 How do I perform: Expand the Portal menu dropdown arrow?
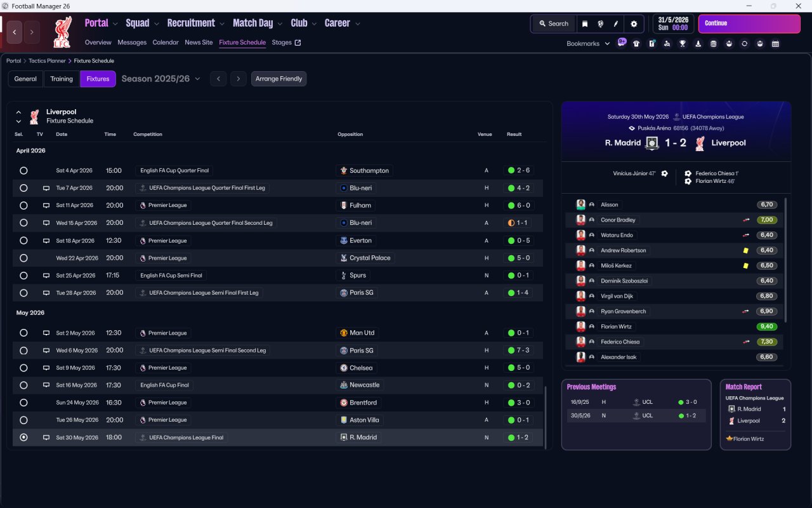pyautogui.click(x=115, y=24)
